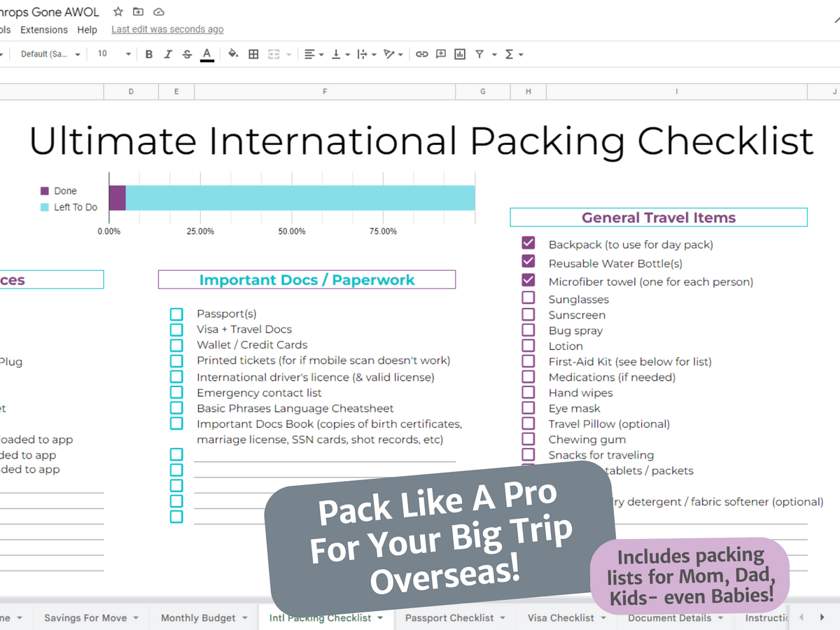This screenshot has width=840, height=630.
Task: Toggle bold text formatting
Action: click(x=149, y=54)
